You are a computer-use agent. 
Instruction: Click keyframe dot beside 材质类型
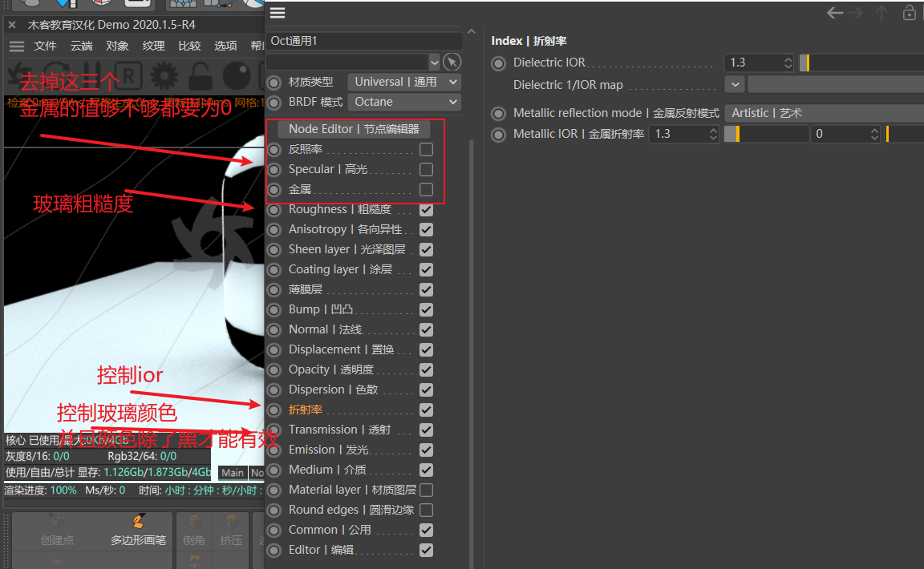pyautogui.click(x=274, y=83)
